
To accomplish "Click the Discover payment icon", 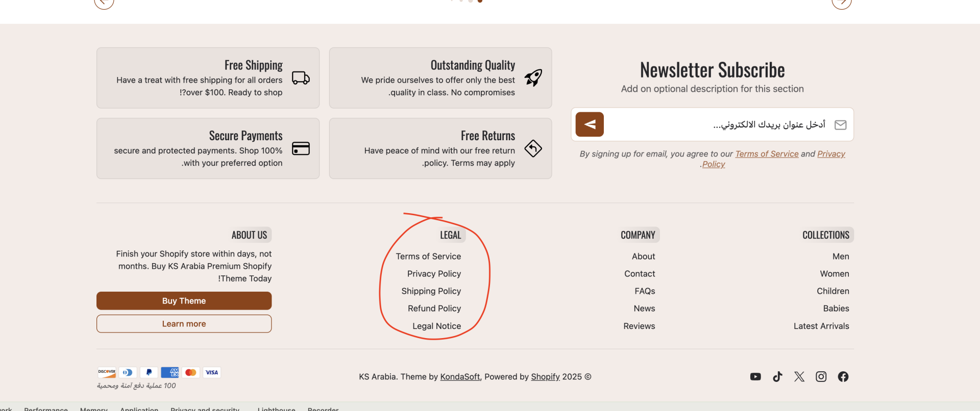I will tap(107, 373).
